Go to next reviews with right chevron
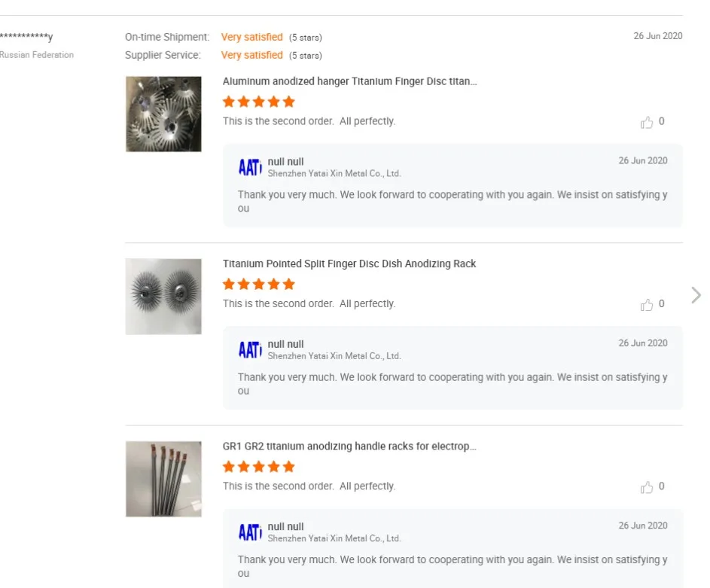The width and height of the screenshot is (710, 588). pos(696,294)
